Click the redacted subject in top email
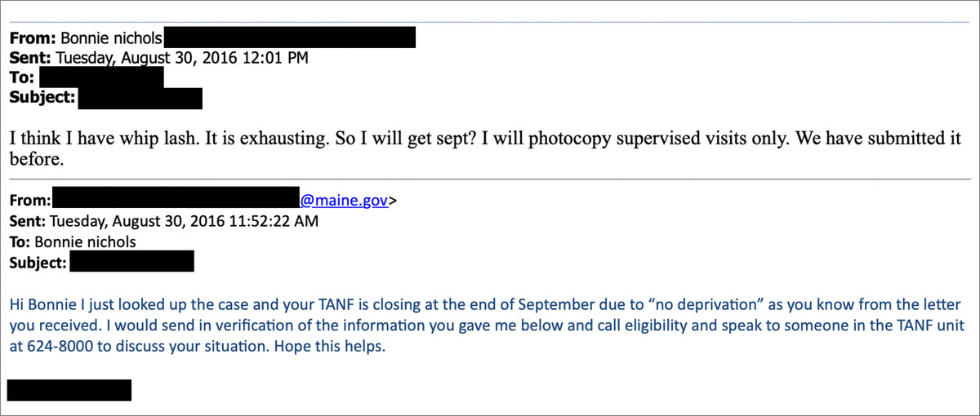The image size is (980, 416). pyautogui.click(x=140, y=99)
